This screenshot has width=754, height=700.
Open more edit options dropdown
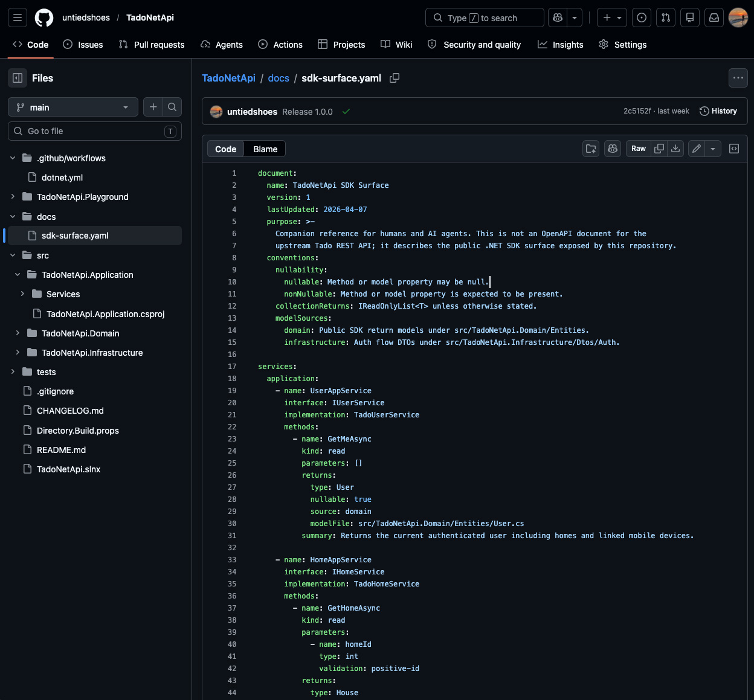713,149
